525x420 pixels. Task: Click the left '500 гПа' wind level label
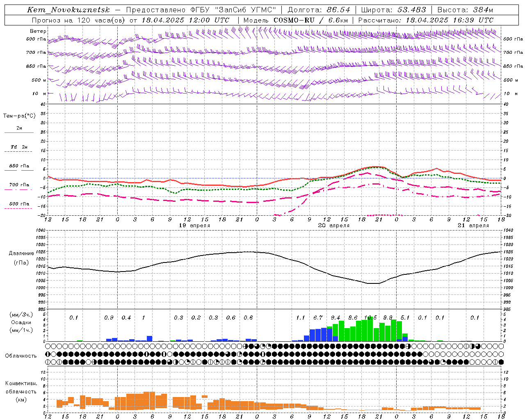(36, 39)
